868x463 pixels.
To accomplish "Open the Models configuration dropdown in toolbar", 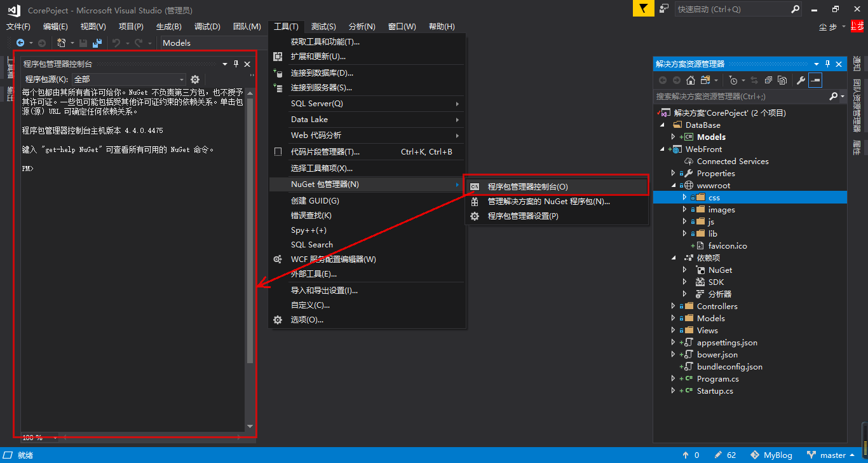I will tap(213, 43).
